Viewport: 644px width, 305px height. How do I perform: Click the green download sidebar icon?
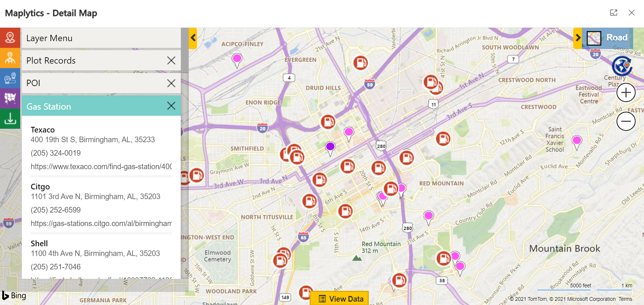[10, 119]
